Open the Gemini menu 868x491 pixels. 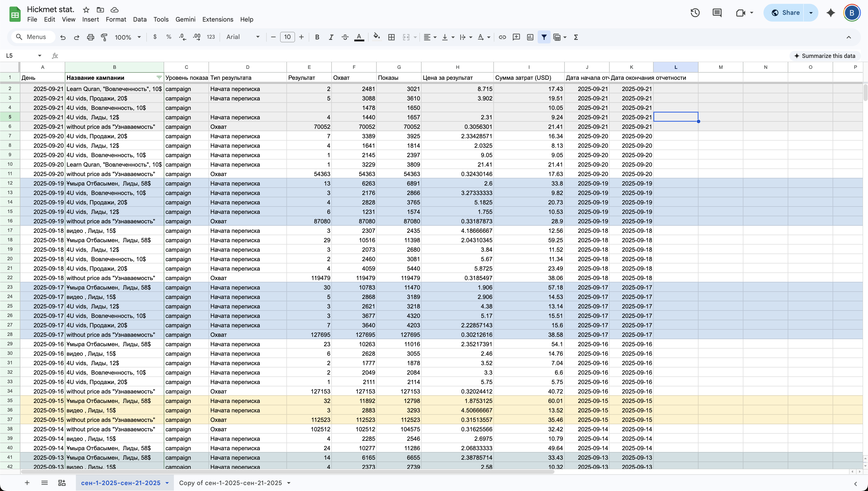pyautogui.click(x=185, y=19)
